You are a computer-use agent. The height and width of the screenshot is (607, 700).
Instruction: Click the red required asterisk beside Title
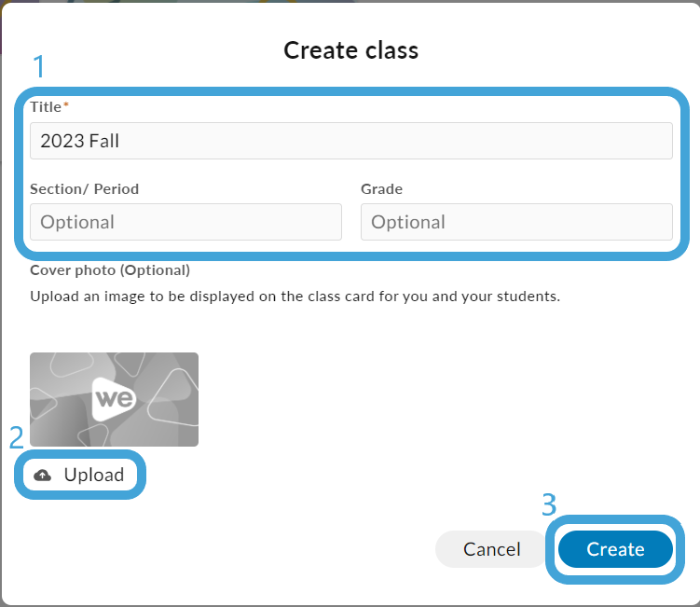[x=65, y=104]
